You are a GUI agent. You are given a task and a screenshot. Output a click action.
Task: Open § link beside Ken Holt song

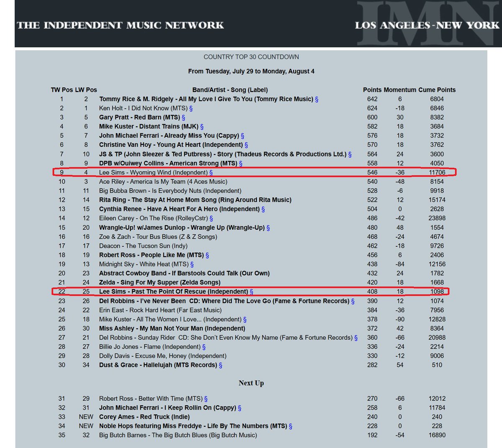(x=191, y=108)
